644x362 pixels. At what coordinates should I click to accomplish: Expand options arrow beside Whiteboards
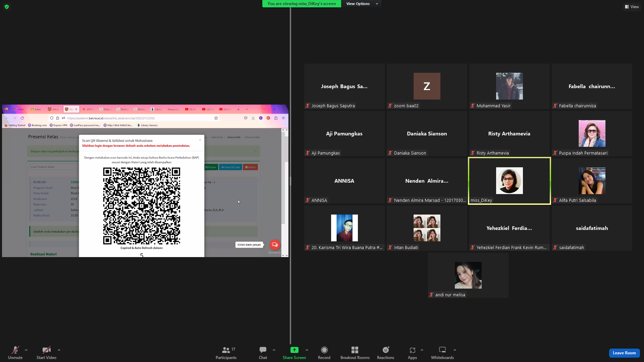click(455, 350)
